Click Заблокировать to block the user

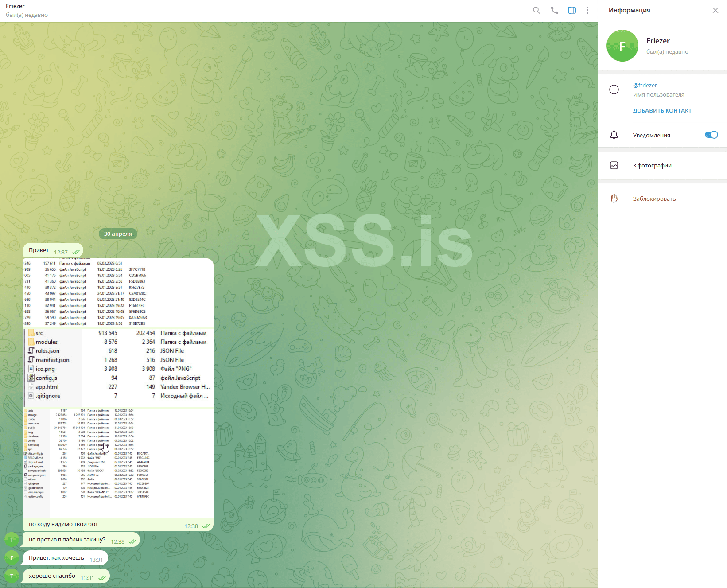654,199
